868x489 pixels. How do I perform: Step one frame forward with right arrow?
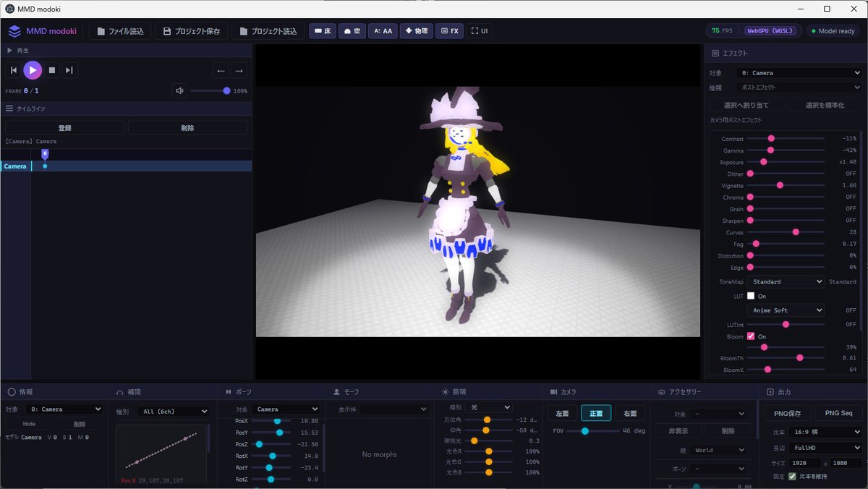[x=239, y=70]
